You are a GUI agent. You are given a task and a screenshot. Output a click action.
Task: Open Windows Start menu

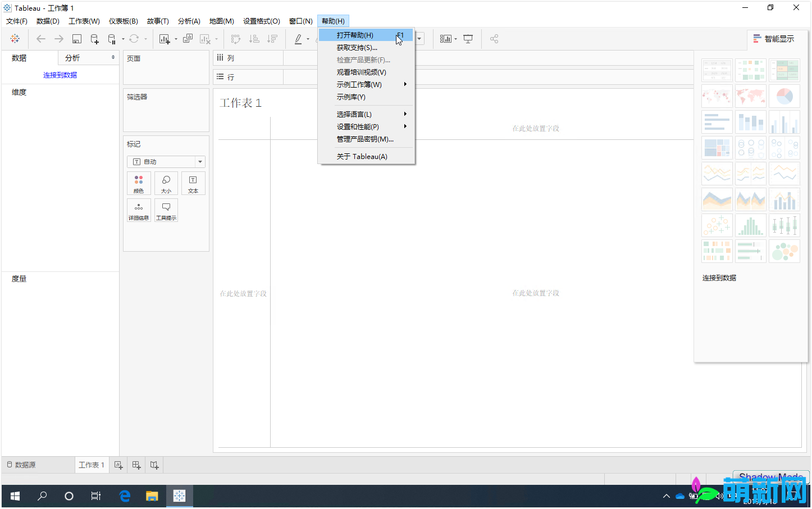[x=15, y=496]
